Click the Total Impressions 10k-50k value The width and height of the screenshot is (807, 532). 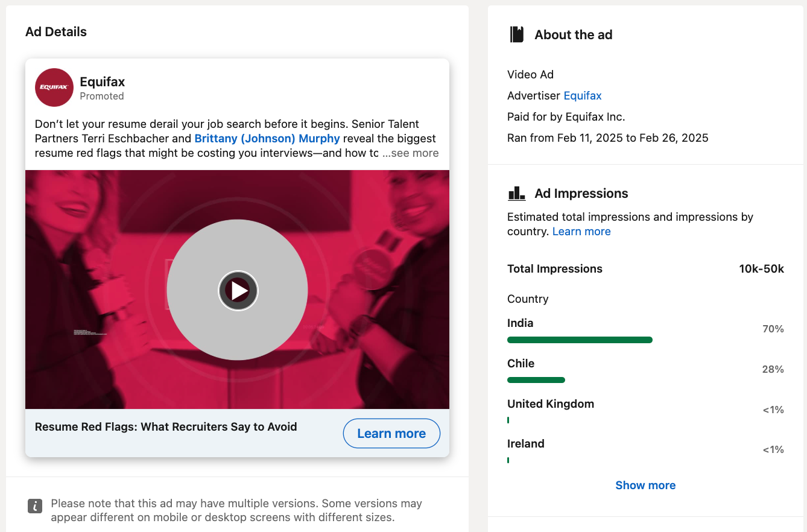point(761,269)
